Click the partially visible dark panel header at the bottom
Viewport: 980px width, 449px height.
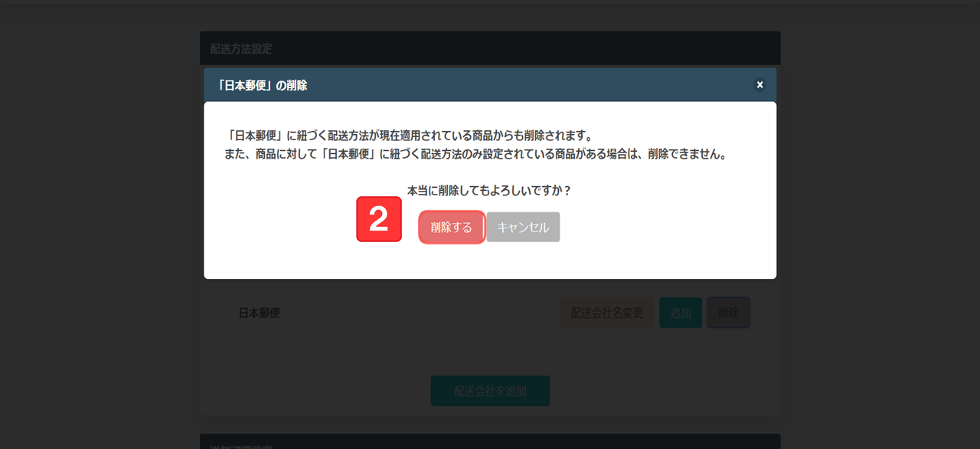[490, 441]
